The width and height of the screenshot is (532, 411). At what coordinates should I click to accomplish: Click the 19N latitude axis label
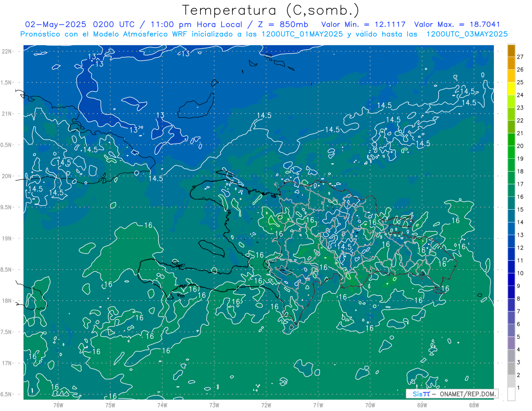(x=7, y=239)
